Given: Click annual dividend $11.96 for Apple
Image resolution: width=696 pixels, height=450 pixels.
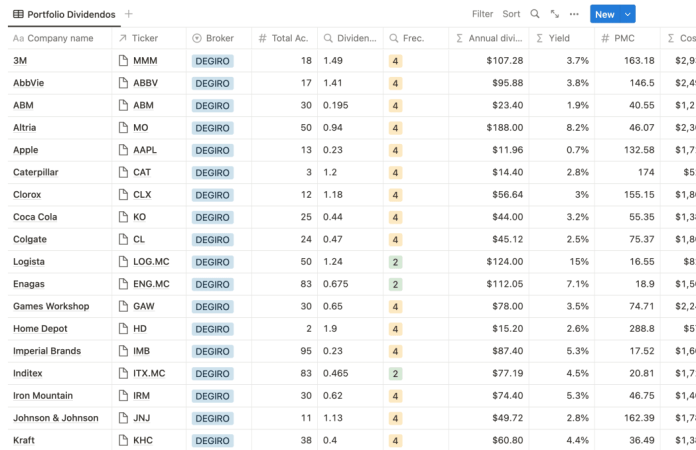Looking at the screenshot, I should (x=507, y=150).
